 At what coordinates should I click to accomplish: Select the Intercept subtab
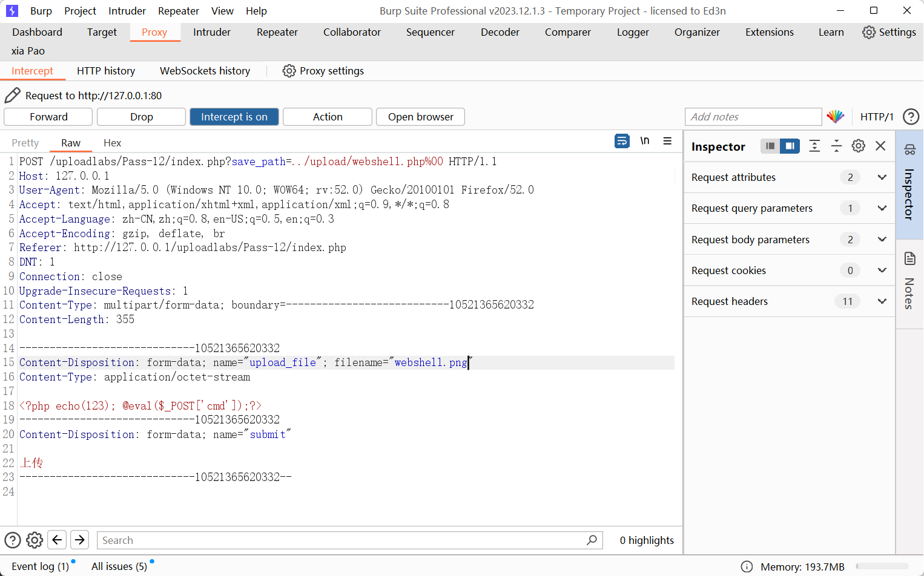pyautogui.click(x=33, y=71)
